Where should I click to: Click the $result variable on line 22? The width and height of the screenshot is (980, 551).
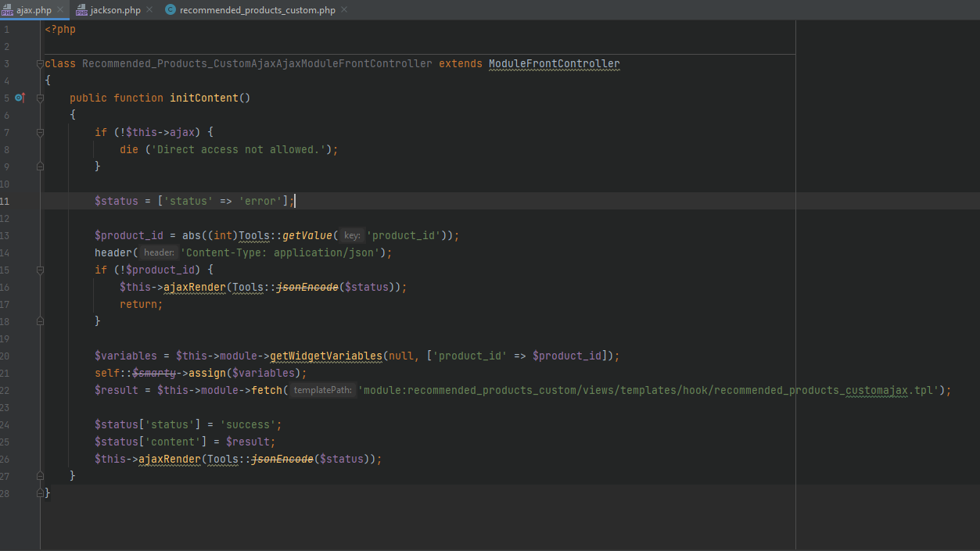[117, 390]
